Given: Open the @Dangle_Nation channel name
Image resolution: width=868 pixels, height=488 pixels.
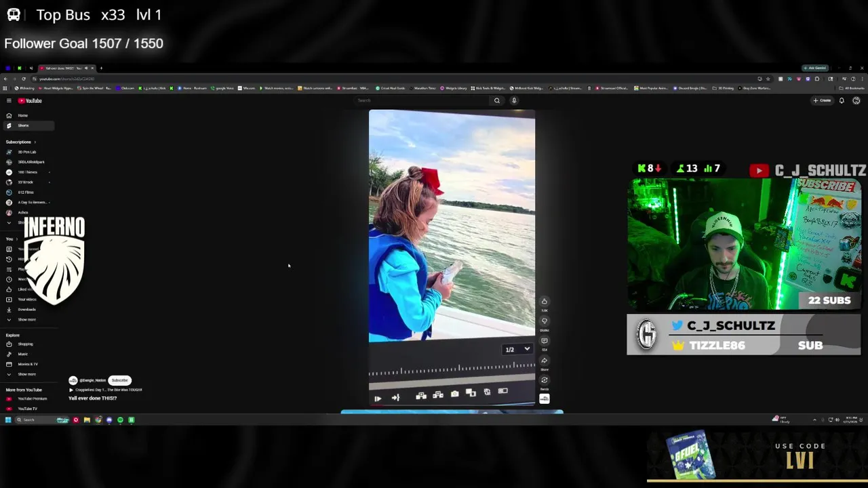Looking at the screenshot, I should (x=93, y=381).
